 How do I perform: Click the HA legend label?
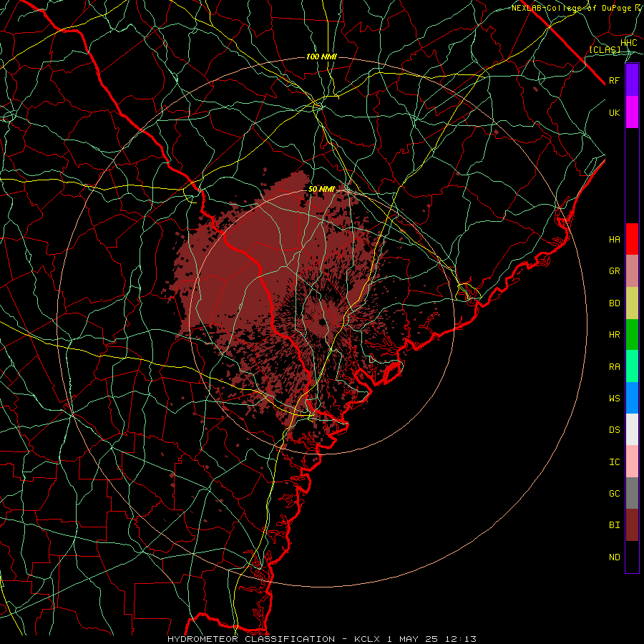click(615, 240)
